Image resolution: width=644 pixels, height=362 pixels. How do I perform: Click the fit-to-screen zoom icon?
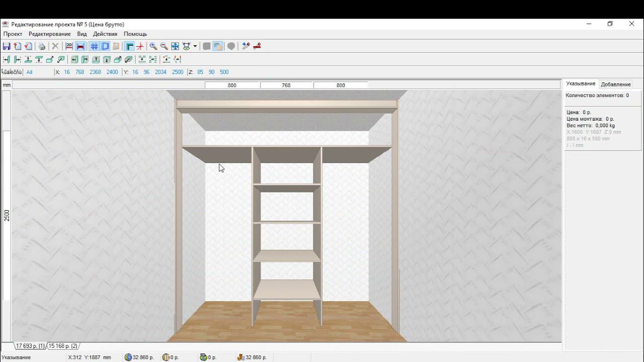[175, 46]
